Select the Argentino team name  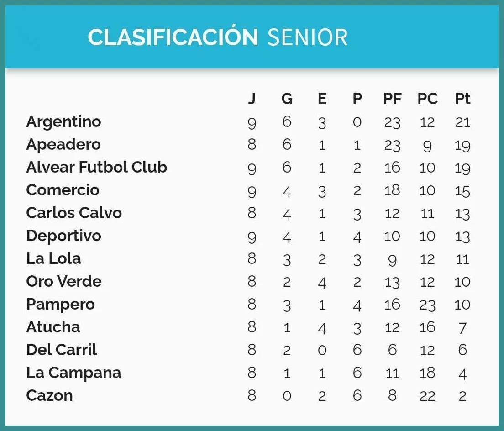click(63, 122)
